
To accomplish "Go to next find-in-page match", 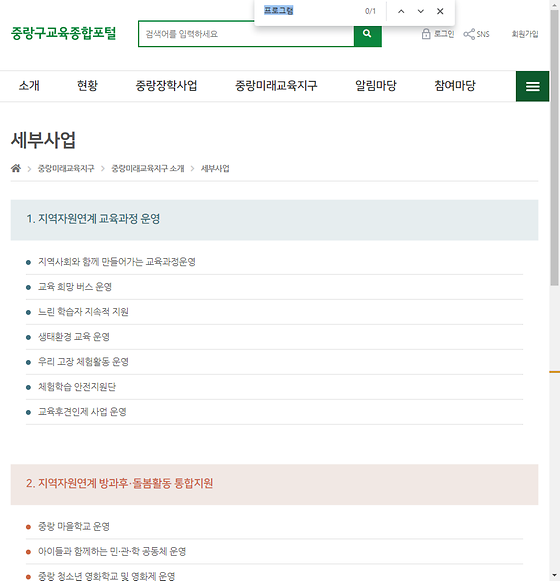I will point(420,11).
